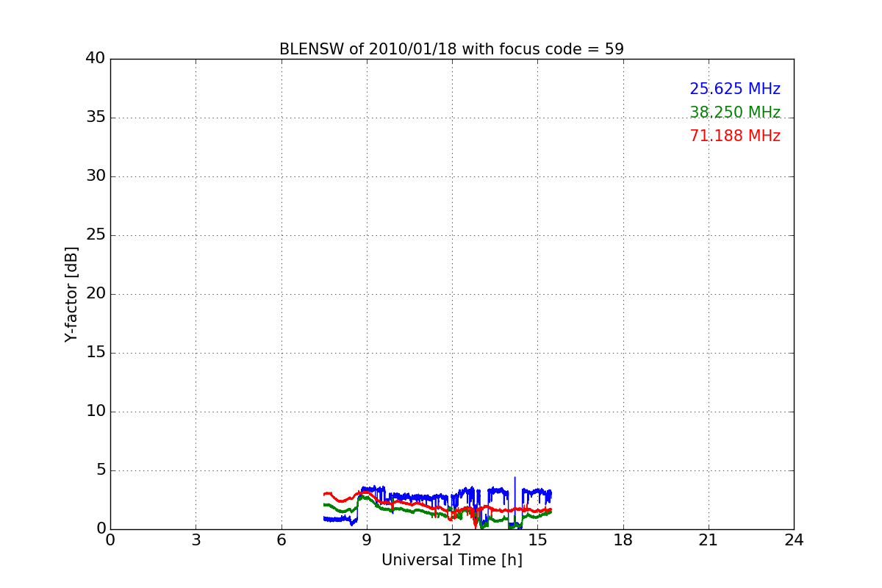
Task: Click the 'Y-factor [dB]' axis label
Action: pyautogui.click(x=71, y=294)
